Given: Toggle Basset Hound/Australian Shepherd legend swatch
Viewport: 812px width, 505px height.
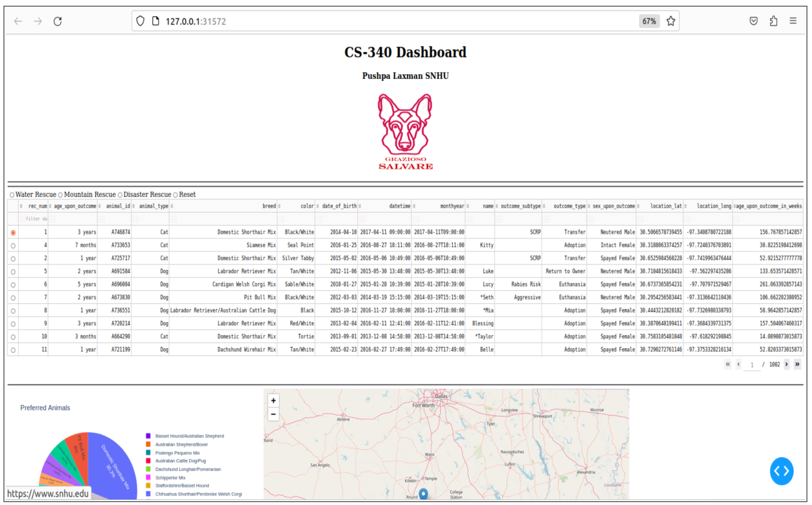Looking at the screenshot, I should [148, 436].
